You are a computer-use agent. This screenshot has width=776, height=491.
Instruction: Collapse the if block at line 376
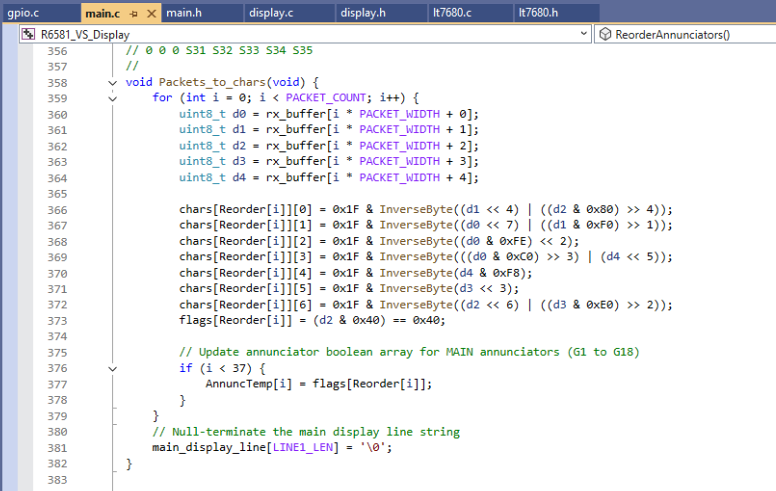pos(113,369)
